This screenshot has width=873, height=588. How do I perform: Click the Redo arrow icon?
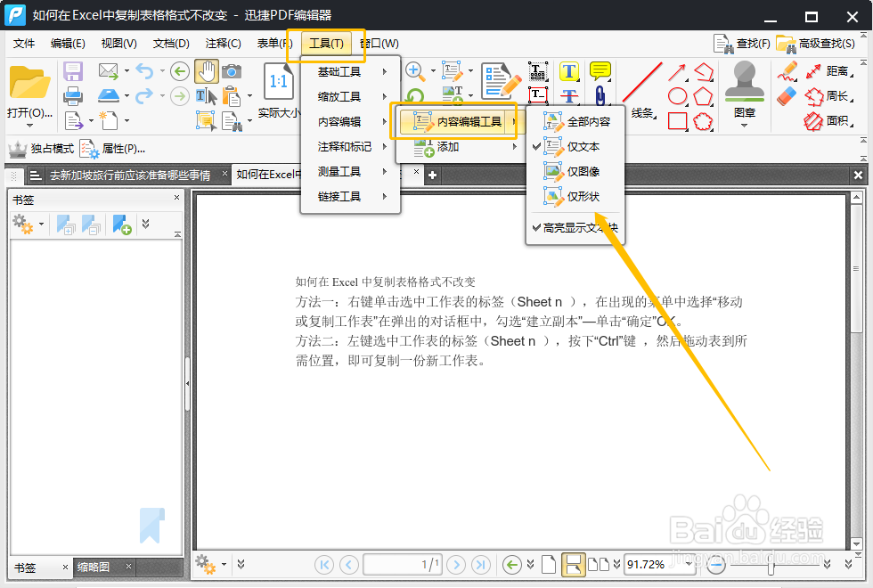pyautogui.click(x=144, y=96)
